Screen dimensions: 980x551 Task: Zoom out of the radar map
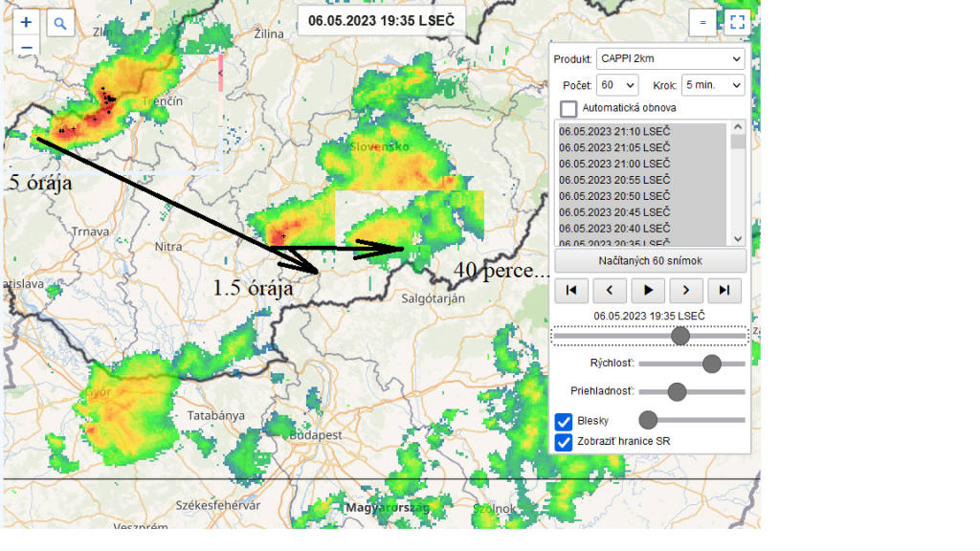26,48
